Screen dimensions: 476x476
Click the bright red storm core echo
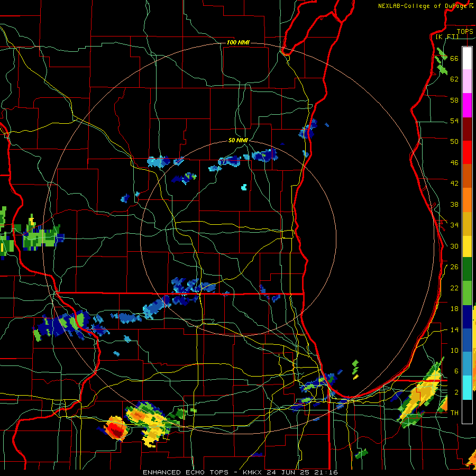(x=116, y=429)
